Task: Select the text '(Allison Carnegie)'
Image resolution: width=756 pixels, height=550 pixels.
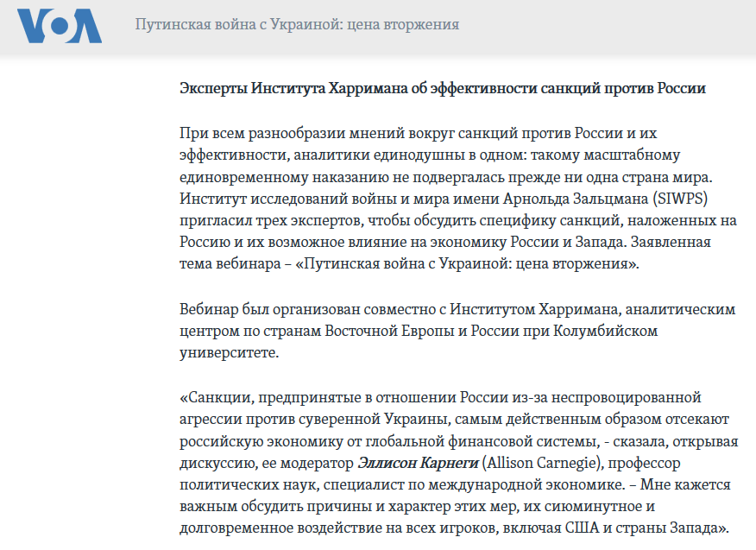Action: coord(543,463)
